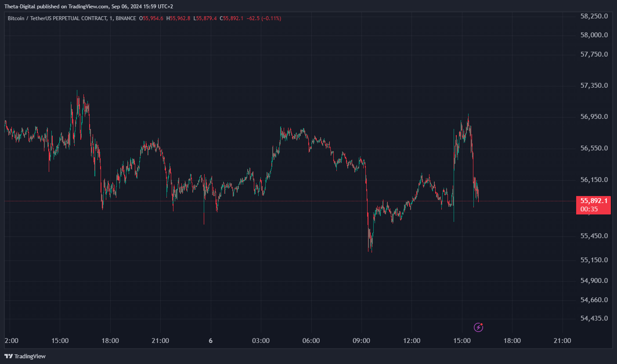Click the 54,900.0 price axis label
The width and height of the screenshot is (617, 364).
594,281
